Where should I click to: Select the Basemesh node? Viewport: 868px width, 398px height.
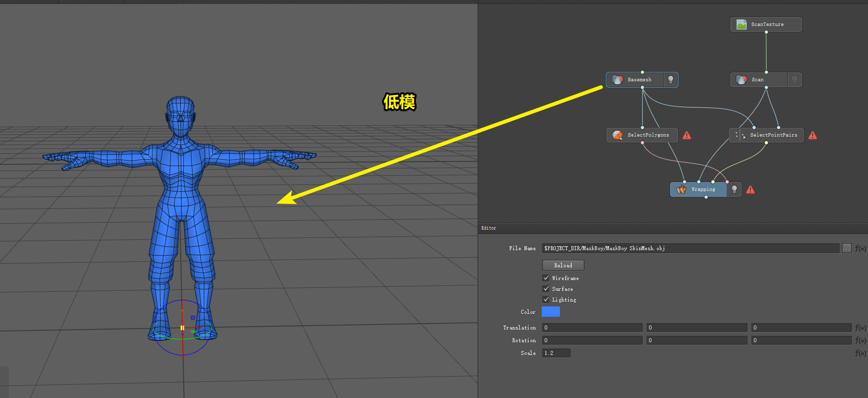[635, 80]
